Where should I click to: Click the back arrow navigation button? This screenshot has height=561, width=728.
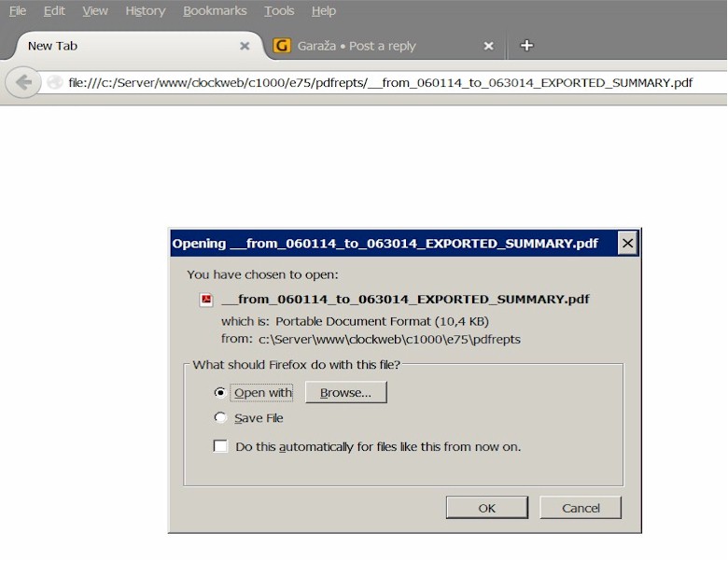click(x=22, y=82)
